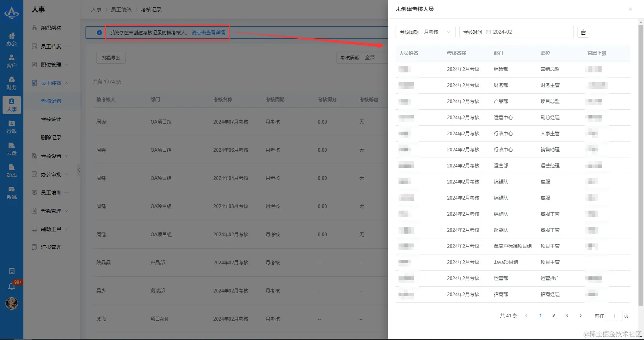
Task: Open 组织架构 in the sidebar
Action: pos(51,28)
